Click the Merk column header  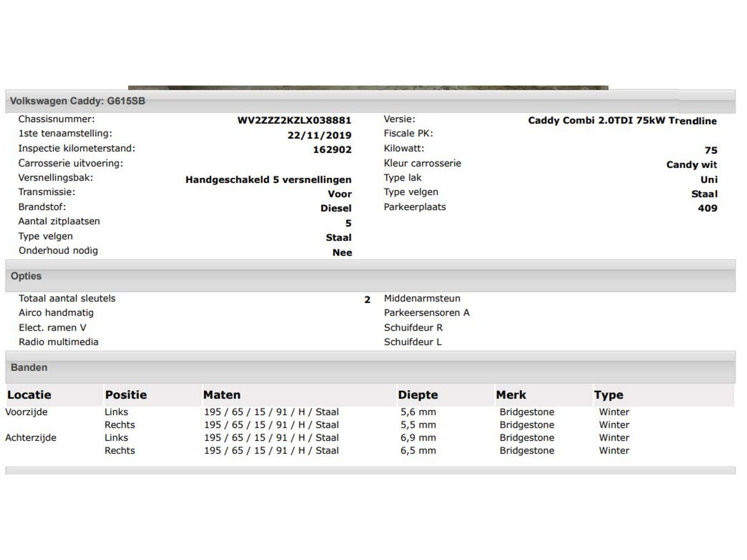coord(511,395)
